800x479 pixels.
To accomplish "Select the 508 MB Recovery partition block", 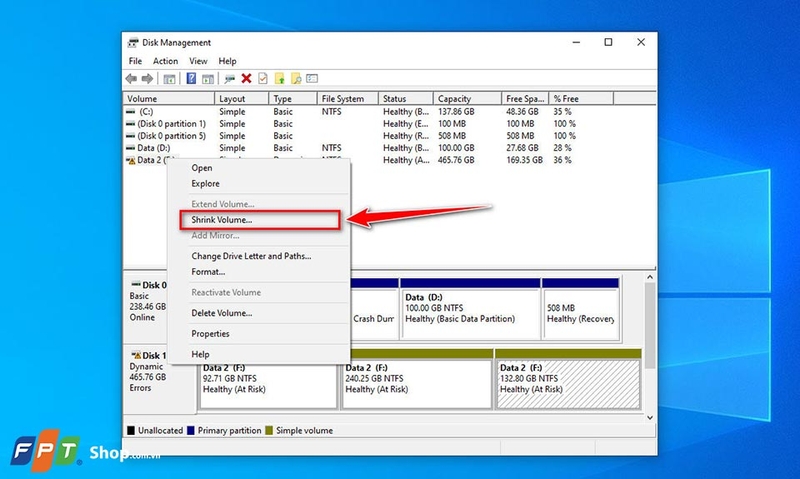I will click(x=581, y=309).
